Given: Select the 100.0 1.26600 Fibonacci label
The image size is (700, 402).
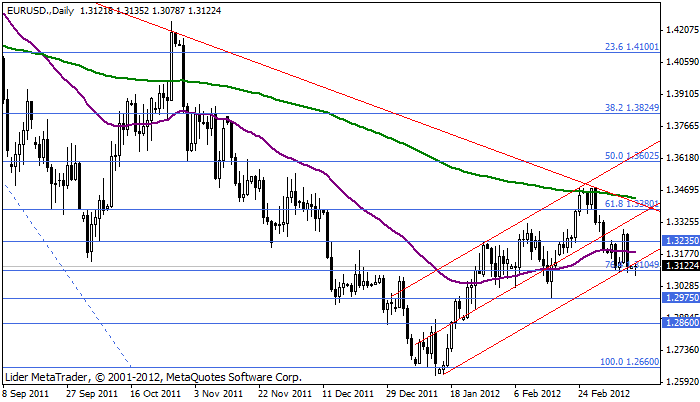Looking at the screenshot, I should point(629,361).
